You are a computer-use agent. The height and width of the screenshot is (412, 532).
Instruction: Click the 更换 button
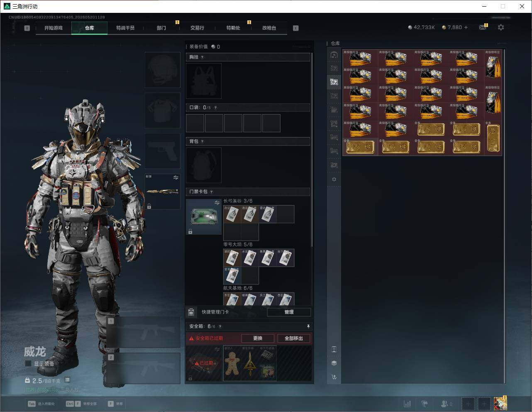(x=258, y=338)
